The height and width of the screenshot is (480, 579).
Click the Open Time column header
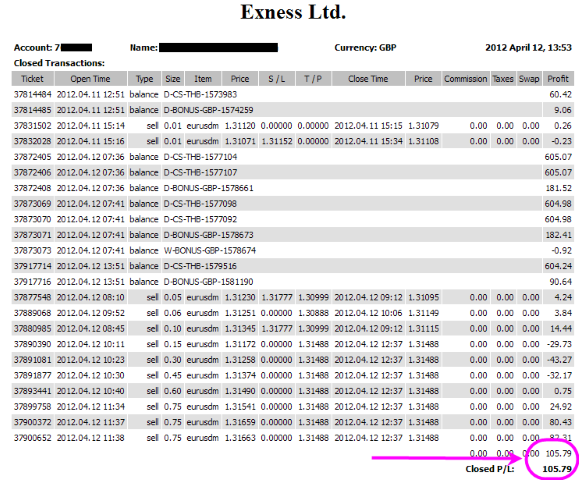point(90,79)
